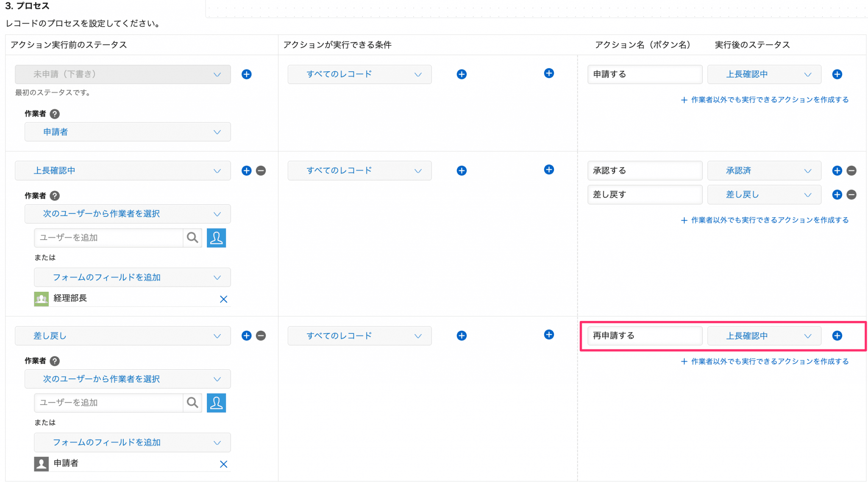
Task: Remove the 差し戻す action
Action: pyautogui.click(x=851, y=195)
